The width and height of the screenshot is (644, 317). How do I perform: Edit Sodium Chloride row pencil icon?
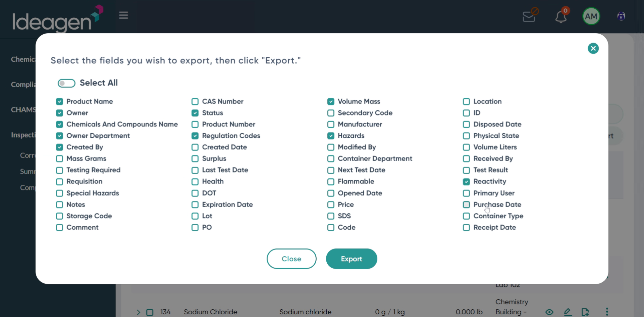tap(568, 312)
